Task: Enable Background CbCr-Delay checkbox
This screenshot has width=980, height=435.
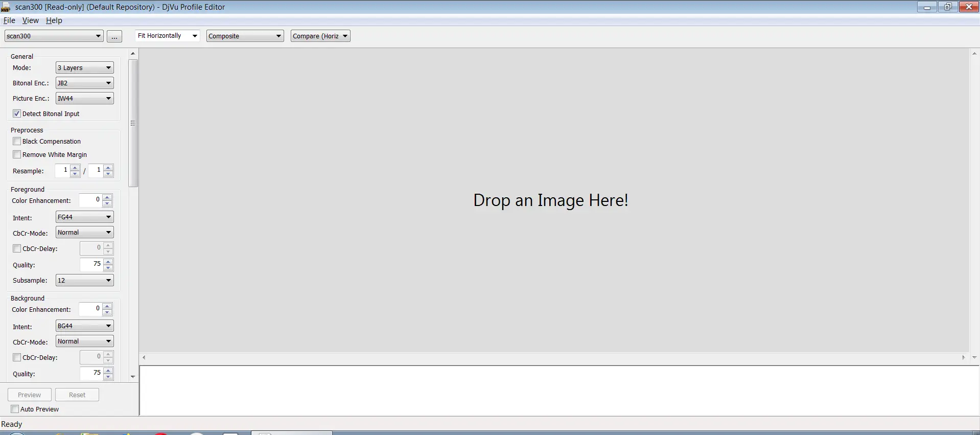Action: coord(17,357)
